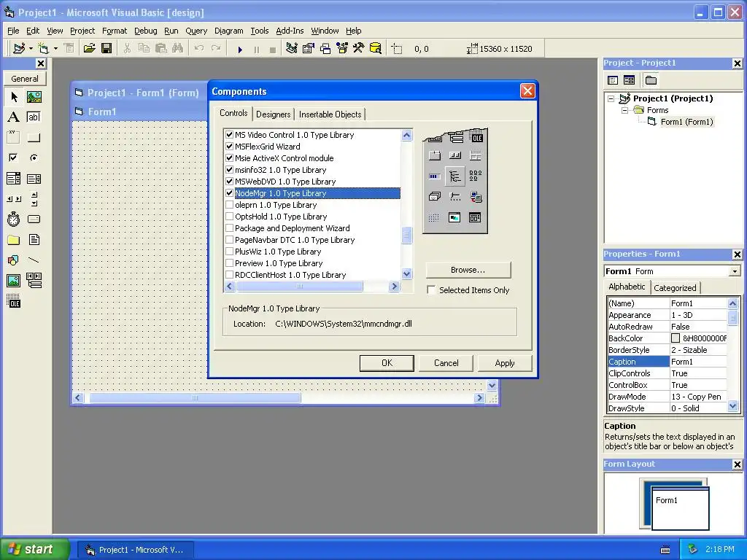Select the DirListBox folder tool
This screenshot has height=560, width=747.
pyautogui.click(x=14, y=239)
